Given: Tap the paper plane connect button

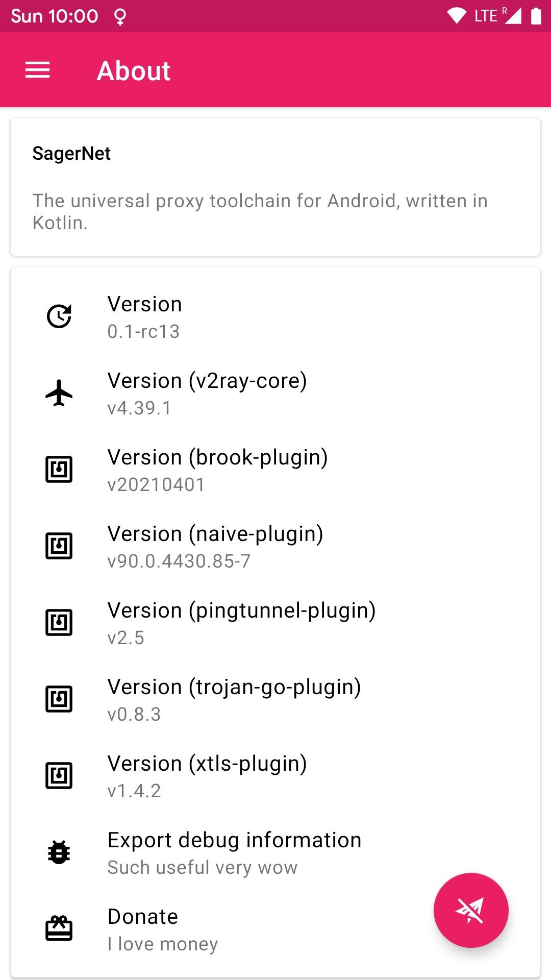Looking at the screenshot, I should pyautogui.click(x=470, y=910).
